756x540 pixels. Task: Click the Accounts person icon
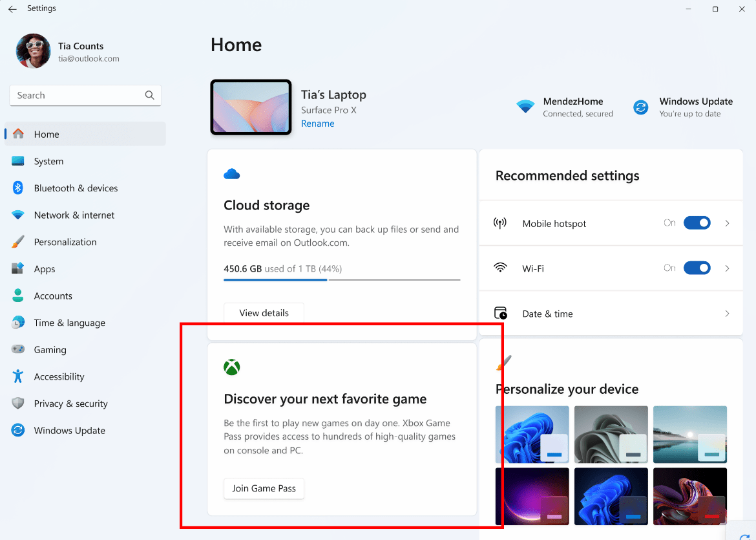[18, 296]
